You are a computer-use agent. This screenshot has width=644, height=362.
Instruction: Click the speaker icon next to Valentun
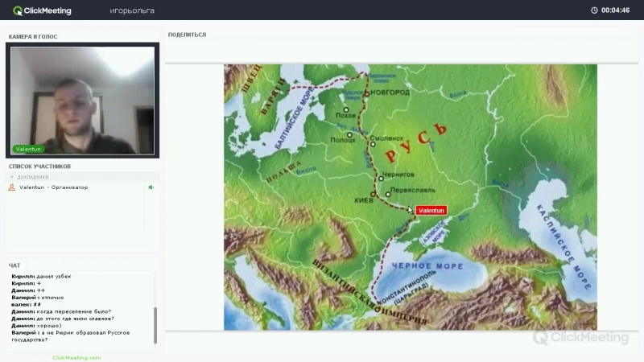coord(151,187)
